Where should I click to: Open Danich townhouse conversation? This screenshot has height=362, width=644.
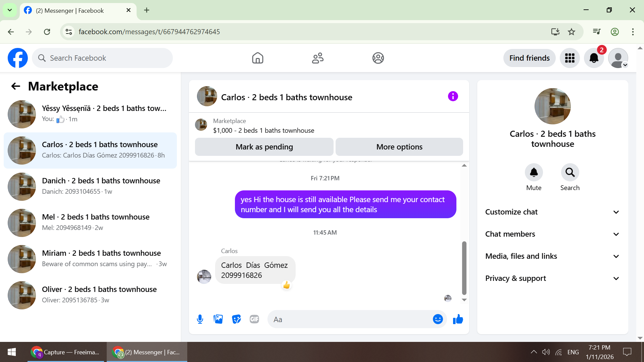click(90, 187)
